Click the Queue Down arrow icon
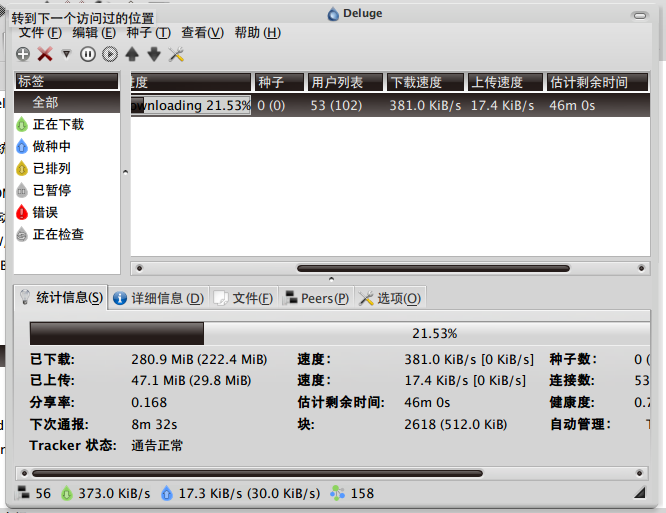The width and height of the screenshot is (666, 513). (154, 54)
